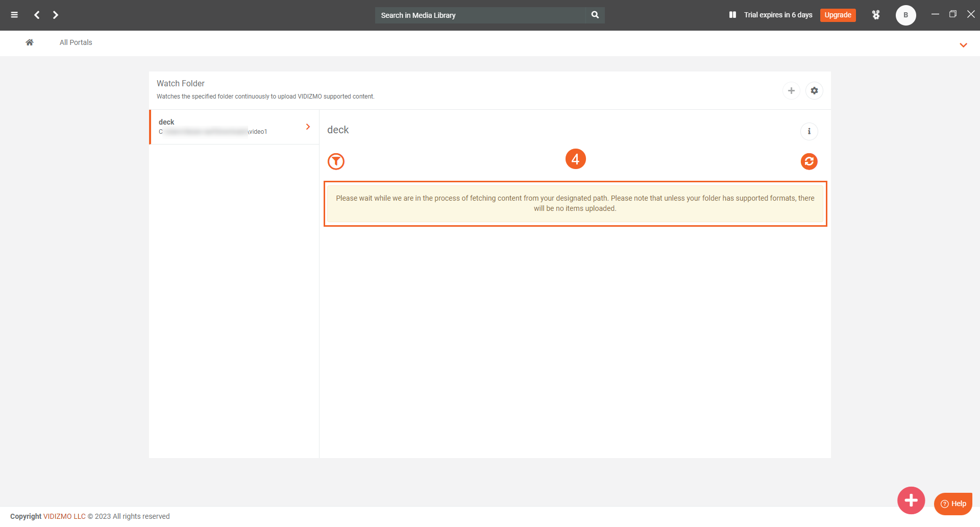The height and width of the screenshot is (527, 980).
Task: Add a new watch folder
Action: click(791, 90)
